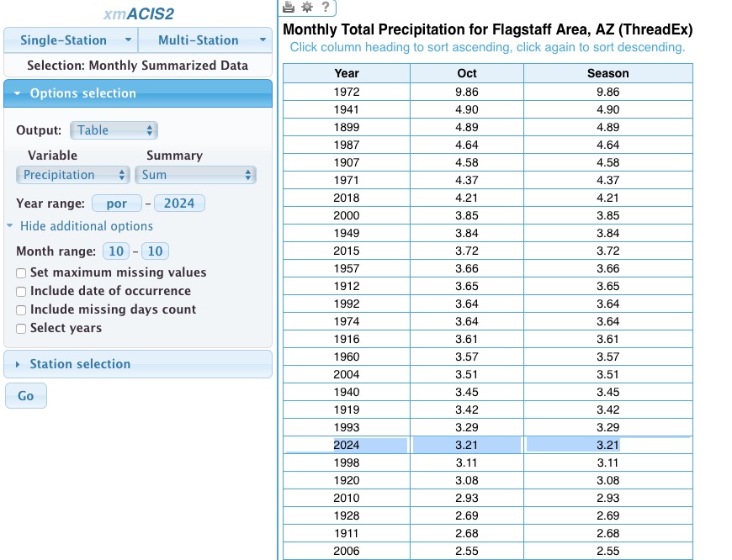
Task: Enable Include missing days count checkbox
Action: coord(21,310)
